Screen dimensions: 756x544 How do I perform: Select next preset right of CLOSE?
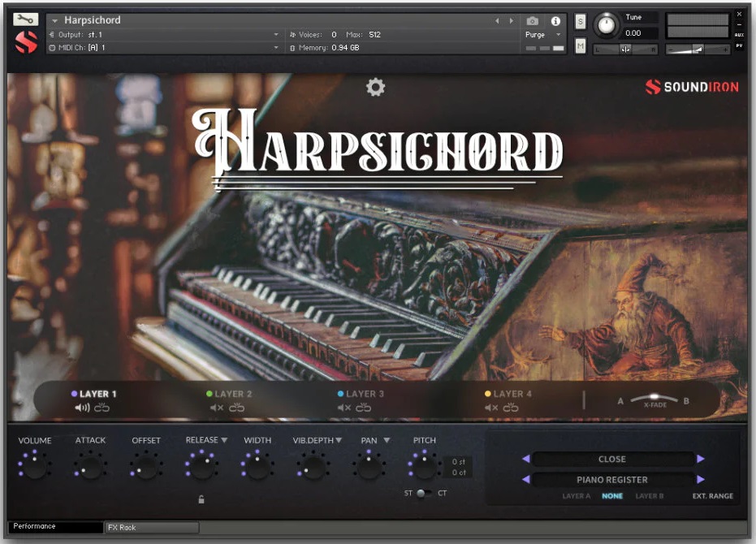pyautogui.click(x=701, y=459)
